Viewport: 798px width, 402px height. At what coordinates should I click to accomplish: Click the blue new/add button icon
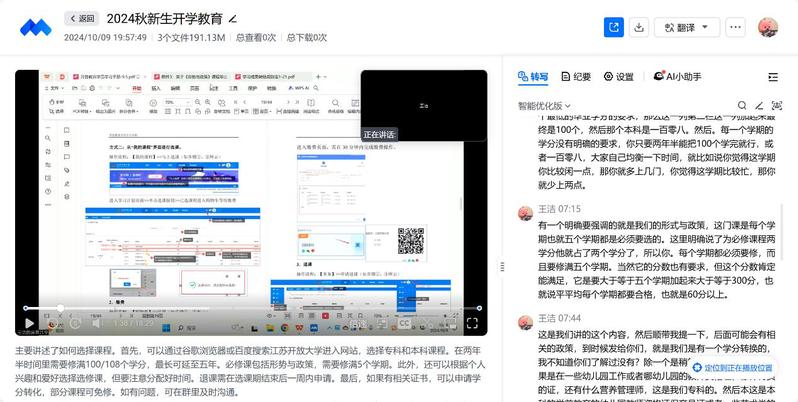tap(612, 27)
